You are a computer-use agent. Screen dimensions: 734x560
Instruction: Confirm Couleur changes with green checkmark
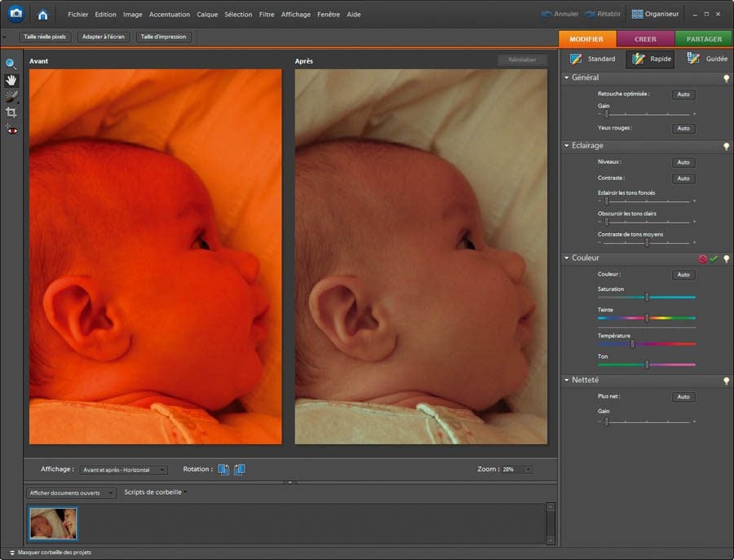pos(714,258)
